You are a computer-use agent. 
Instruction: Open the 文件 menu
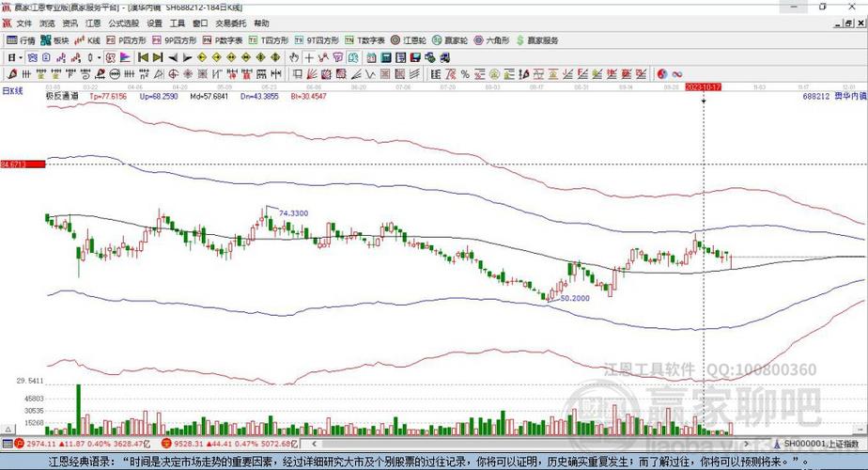(x=23, y=23)
